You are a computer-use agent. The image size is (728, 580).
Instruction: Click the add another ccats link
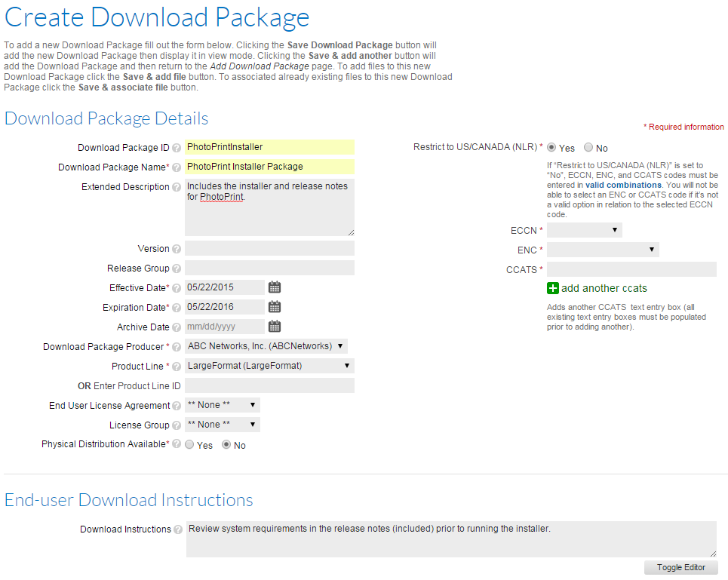pyautogui.click(x=604, y=288)
